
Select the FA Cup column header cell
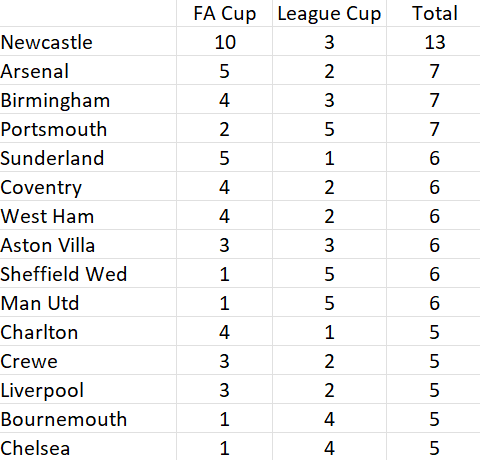click(x=225, y=13)
